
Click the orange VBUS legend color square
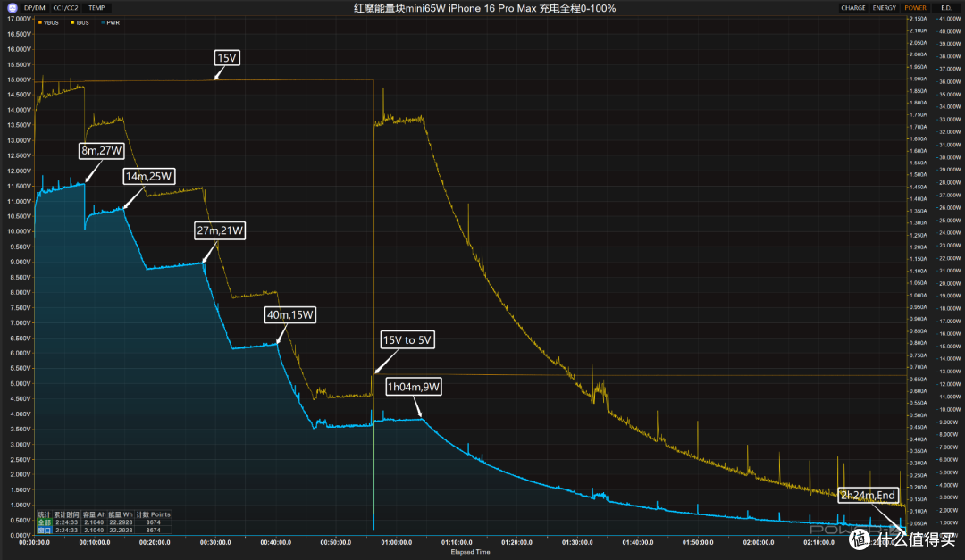point(40,22)
